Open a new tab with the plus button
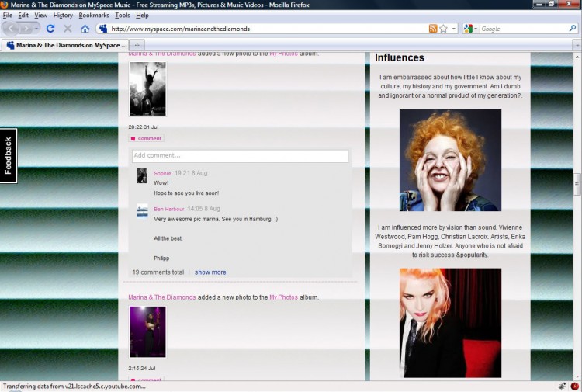Viewport: 582px width, 392px height. click(137, 45)
